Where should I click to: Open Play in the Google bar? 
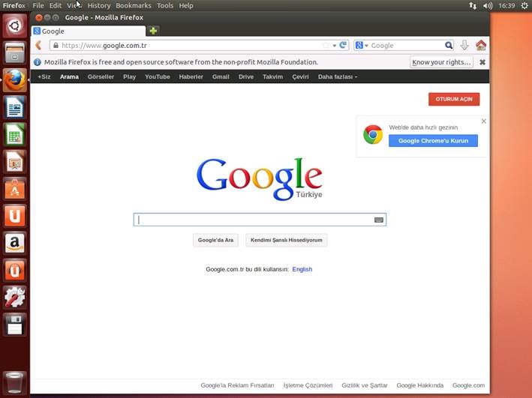[x=129, y=76]
